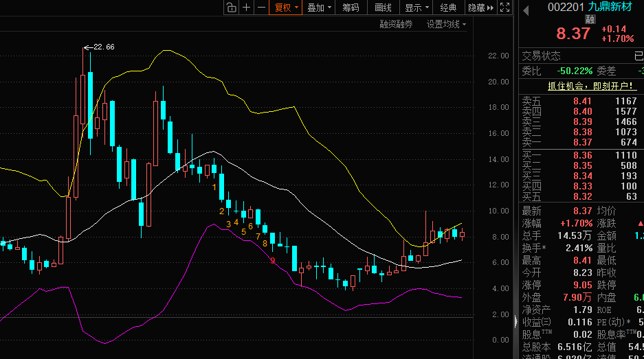This screenshot has width=644, height=359.
Task: Click the 今开 value 8.23
Action: (x=582, y=273)
